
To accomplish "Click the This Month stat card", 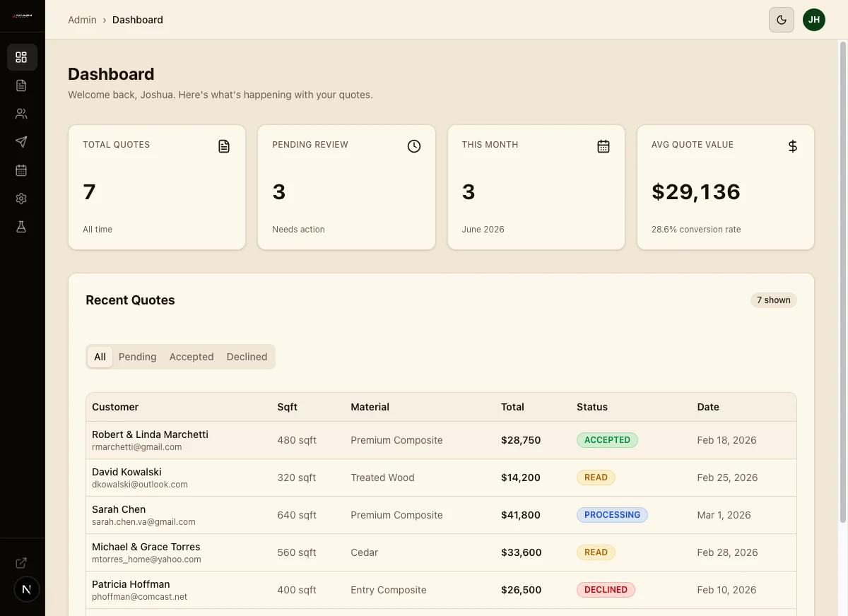I will coord(536,187).
